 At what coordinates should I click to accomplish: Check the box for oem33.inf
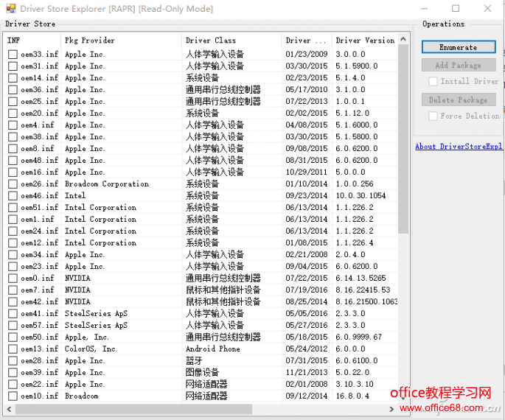point(13,55)
